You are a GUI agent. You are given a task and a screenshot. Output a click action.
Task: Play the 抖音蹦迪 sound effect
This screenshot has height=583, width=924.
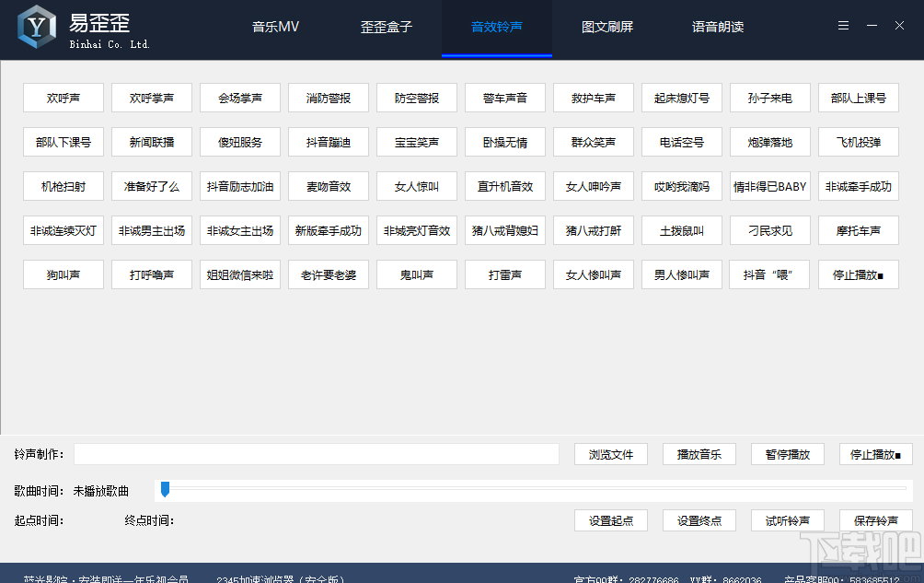click(328, 142)
